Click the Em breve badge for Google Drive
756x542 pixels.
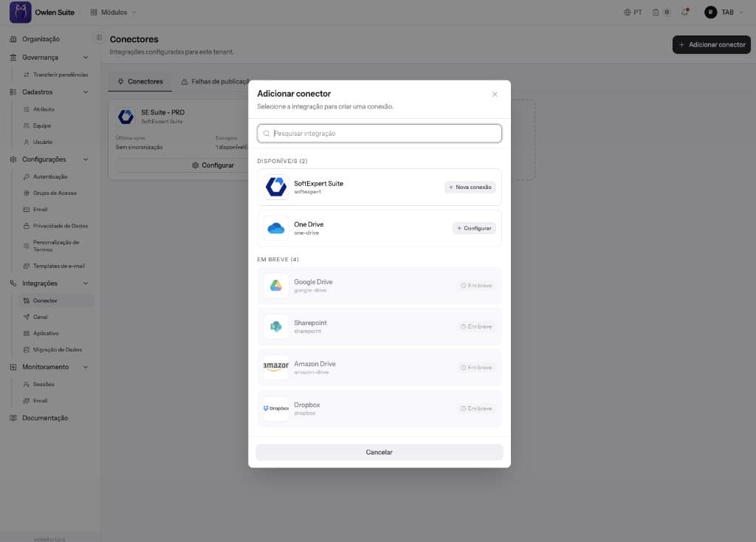point(476,286)
